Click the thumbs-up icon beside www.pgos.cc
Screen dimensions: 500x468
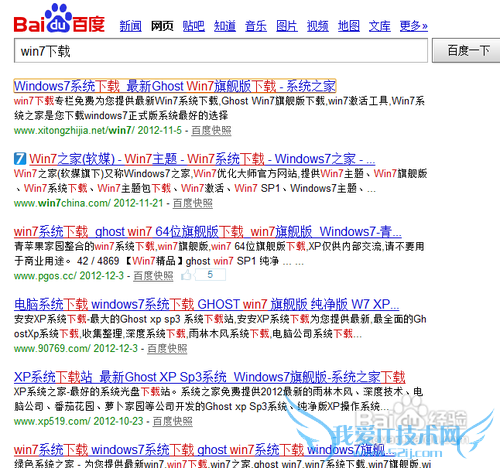[x=186, y=275]
